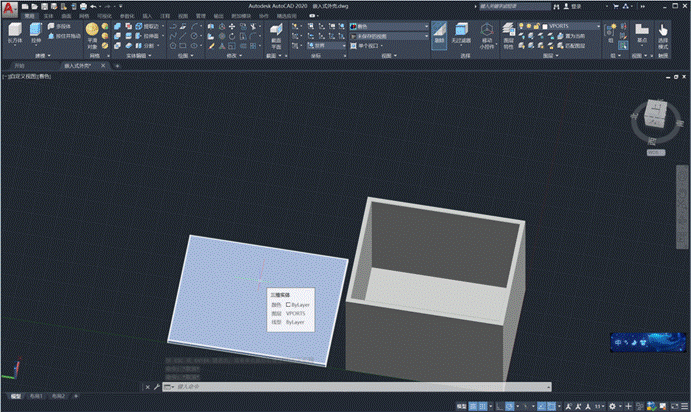
Task: Click the Extrude Faces (拉伸面) button
Action: click(149, 36)
